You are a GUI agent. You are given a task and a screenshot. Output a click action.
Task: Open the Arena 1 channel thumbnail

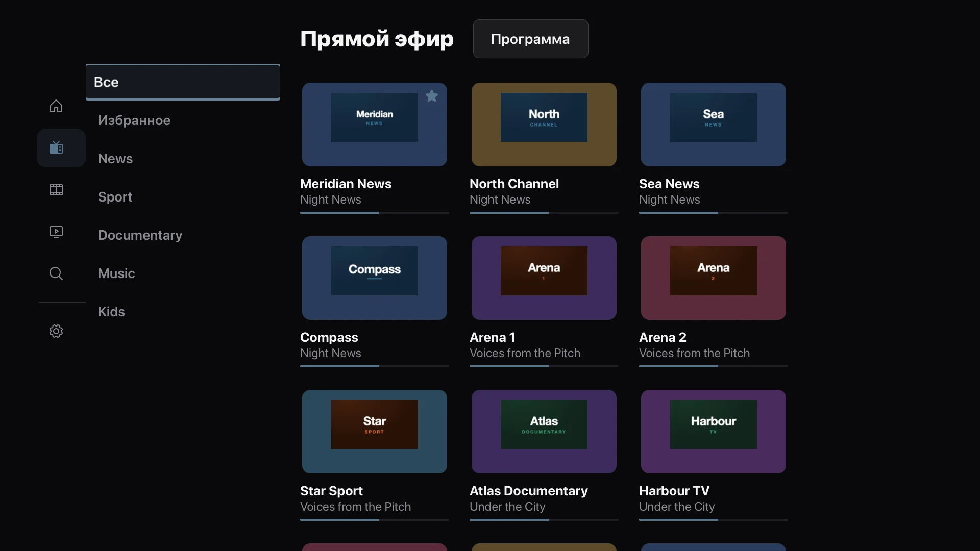pyautogui.click(x=544, y=278)
